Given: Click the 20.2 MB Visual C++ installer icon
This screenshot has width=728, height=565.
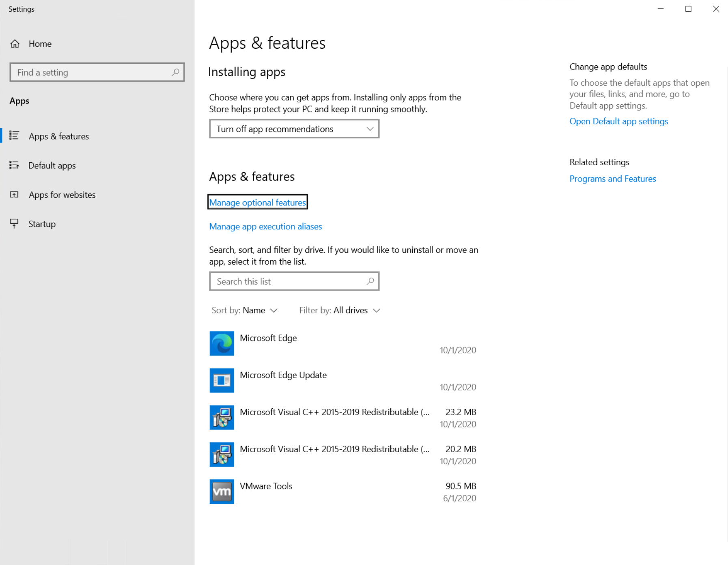Looking at the screenshot, I should click(x=222, y=455).
